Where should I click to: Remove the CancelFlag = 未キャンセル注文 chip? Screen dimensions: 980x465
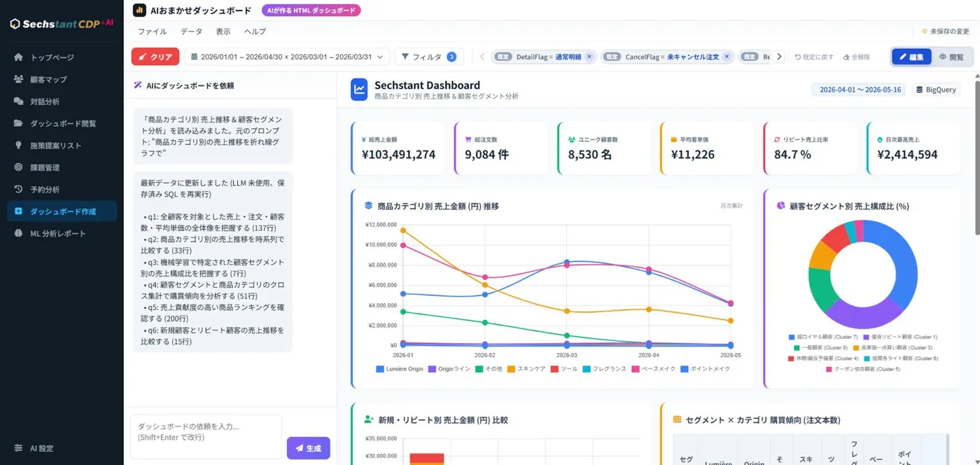point(727,57)
